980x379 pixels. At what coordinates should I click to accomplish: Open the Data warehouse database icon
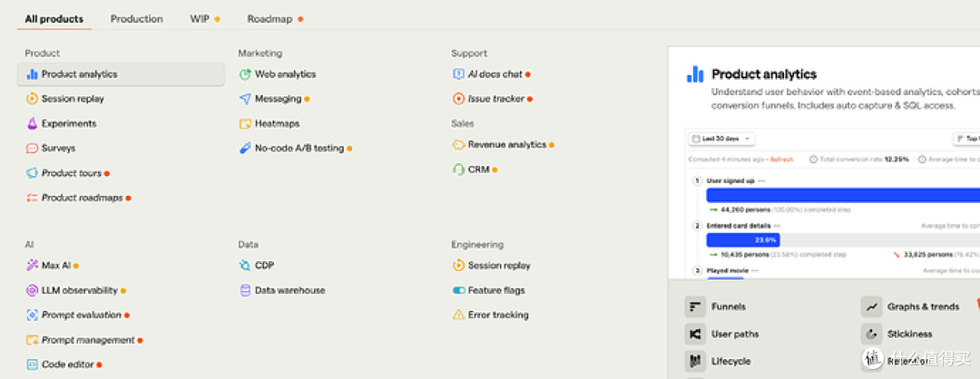[x=245, y=290]
